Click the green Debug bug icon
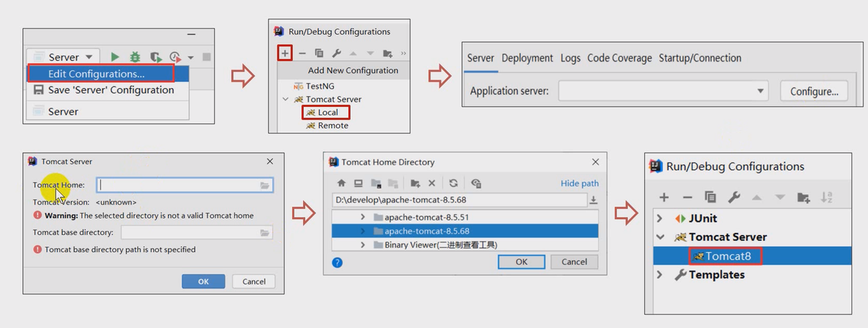868x328 pixels. coord(136,57)
